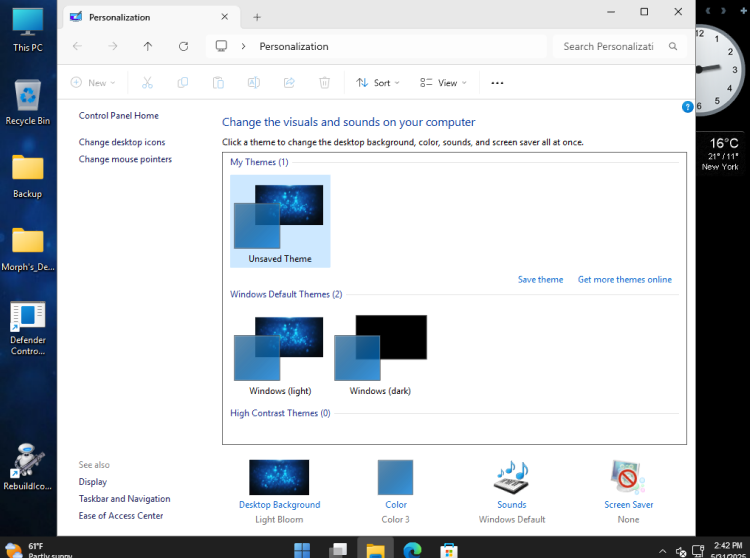Open the Backup folder on desktop

tap(28, 176)
